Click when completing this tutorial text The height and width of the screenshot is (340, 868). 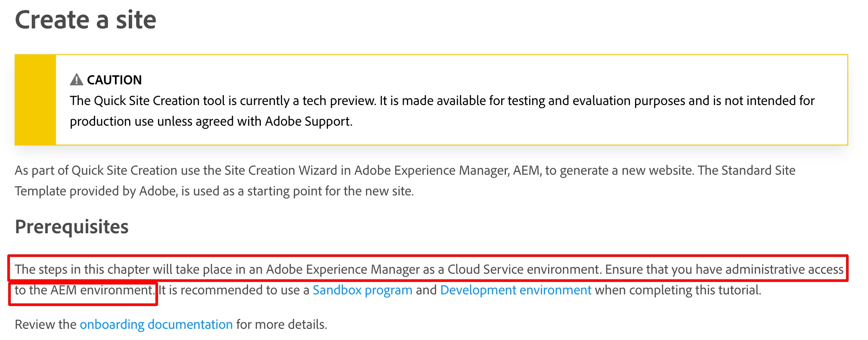677,290
